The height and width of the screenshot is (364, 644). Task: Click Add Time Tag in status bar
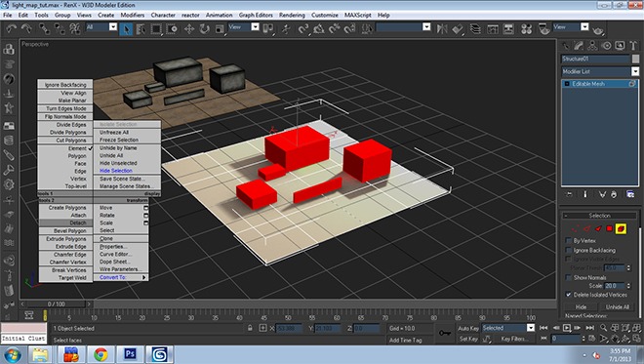pos(405,340)
